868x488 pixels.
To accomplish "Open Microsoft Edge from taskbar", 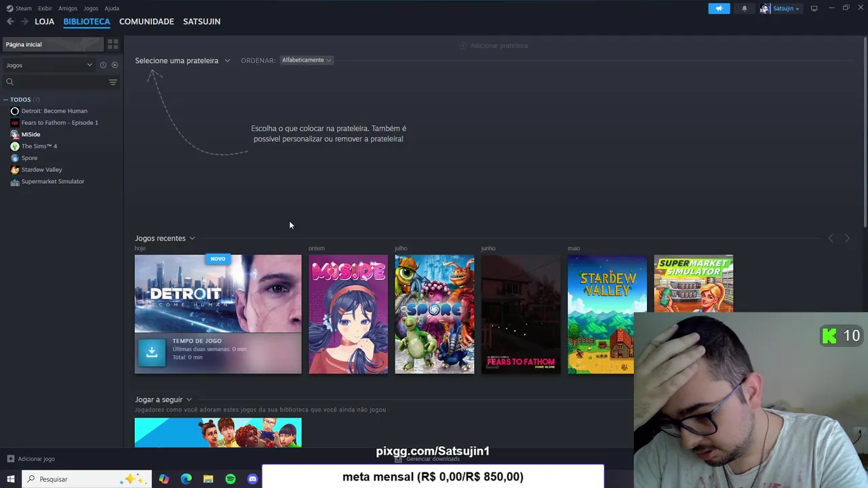I will 186,479.
